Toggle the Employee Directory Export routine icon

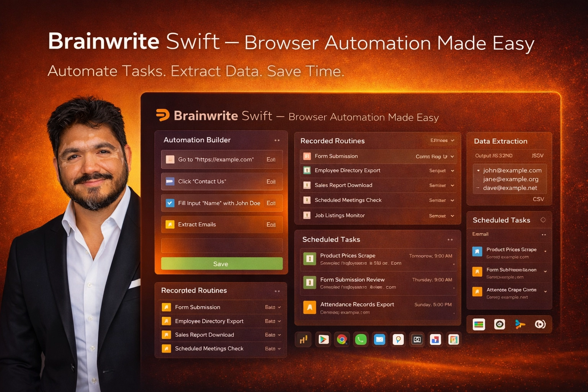(307, 170)
